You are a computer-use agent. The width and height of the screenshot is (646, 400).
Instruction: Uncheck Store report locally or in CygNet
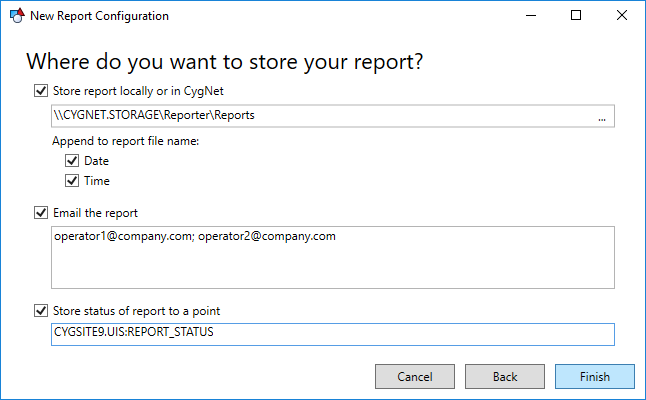tap(41, 91)
